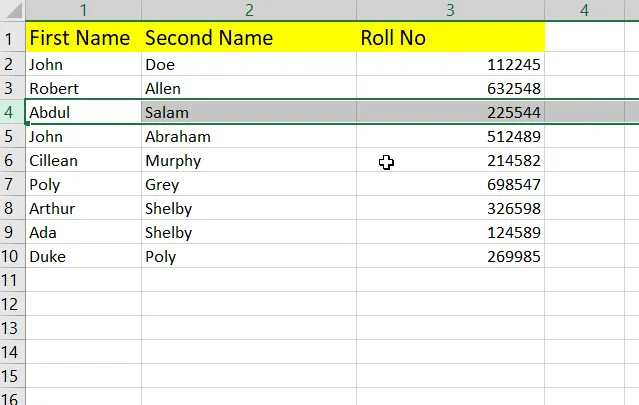Select the cell with "Murphy"
The image size is (639, 405).
click(249, 160)
